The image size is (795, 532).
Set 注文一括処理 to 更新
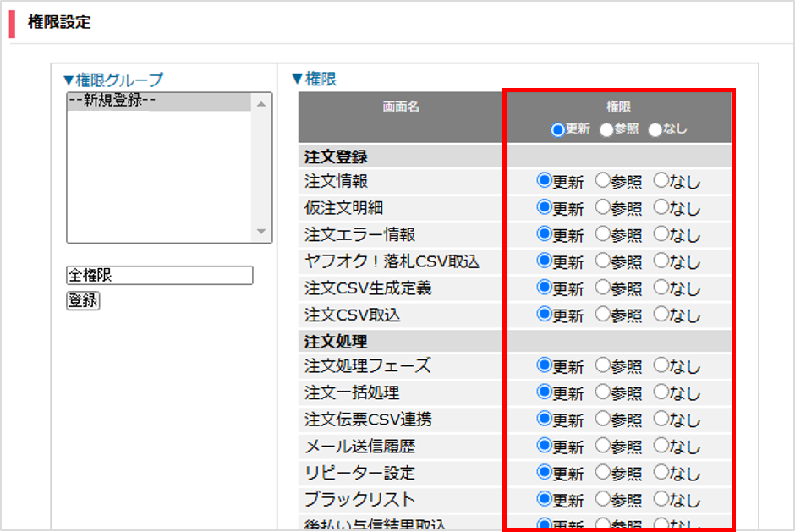(544, 392)
